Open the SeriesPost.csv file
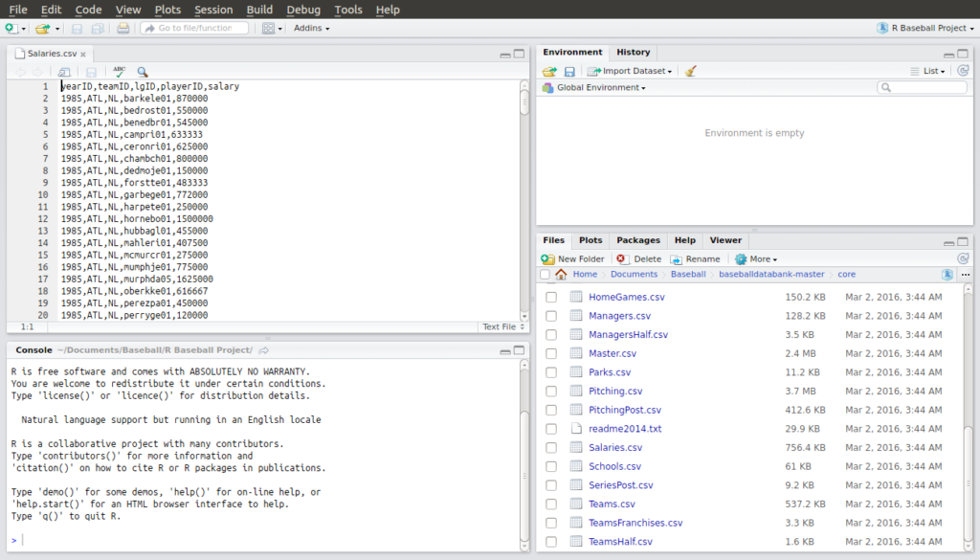Viewport: 980px width, 560px height. [620, 485]
